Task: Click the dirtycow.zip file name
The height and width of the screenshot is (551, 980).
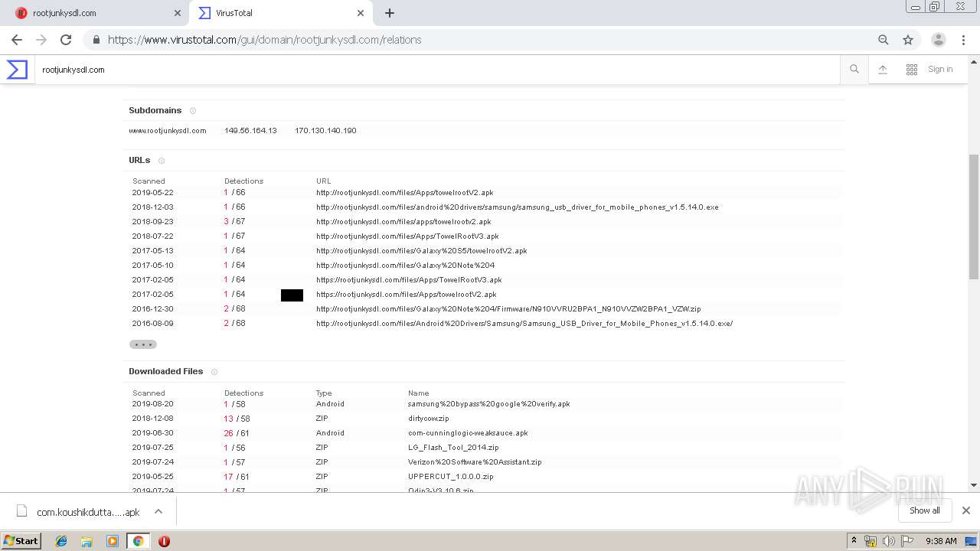Action: 429,419
